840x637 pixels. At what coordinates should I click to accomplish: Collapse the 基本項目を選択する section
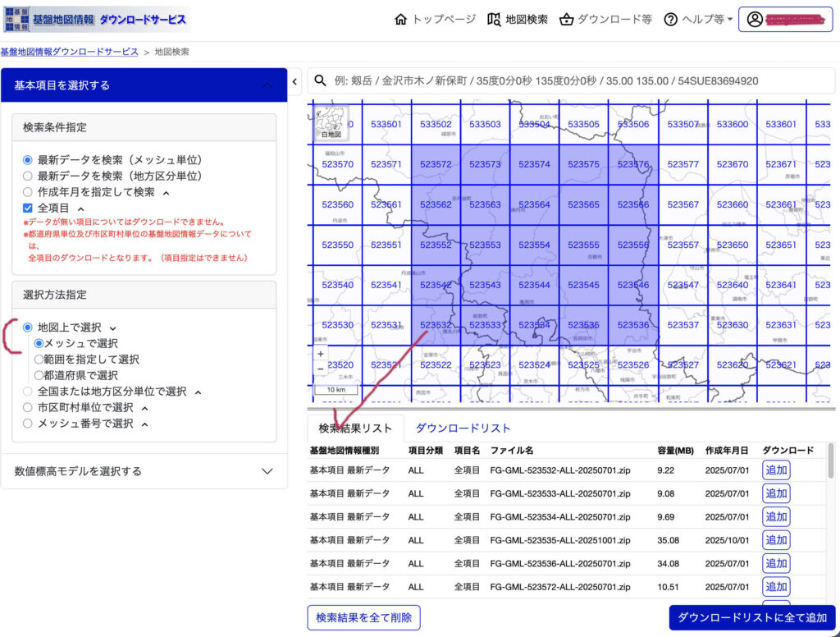[x=267, y=85]
